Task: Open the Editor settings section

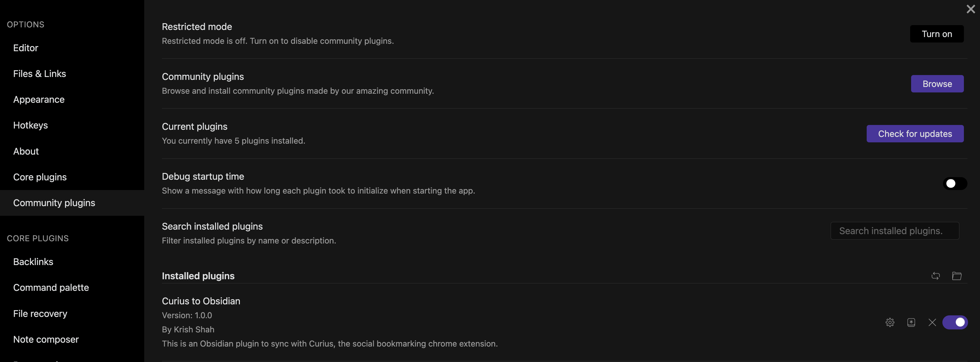Action: [x=25, y=48]
